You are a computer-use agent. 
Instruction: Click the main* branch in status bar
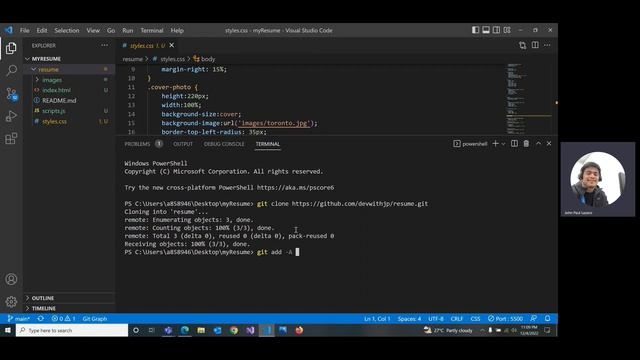(19, 319)
